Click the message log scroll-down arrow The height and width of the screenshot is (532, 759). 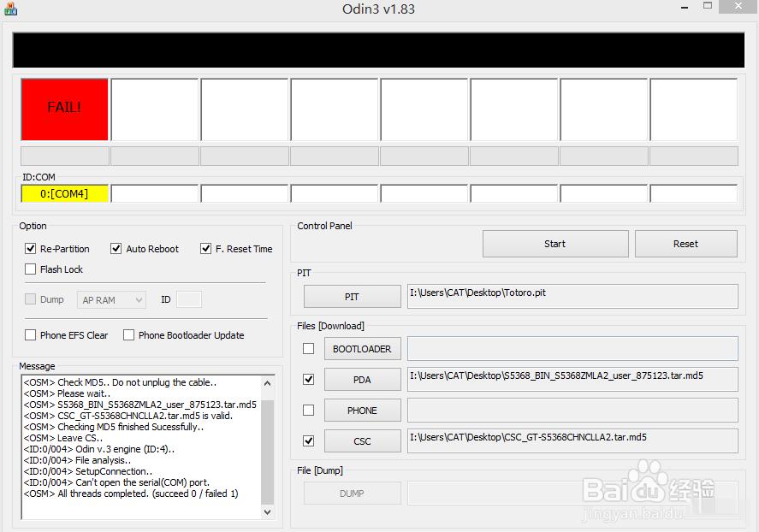click(x=267, y=511)
